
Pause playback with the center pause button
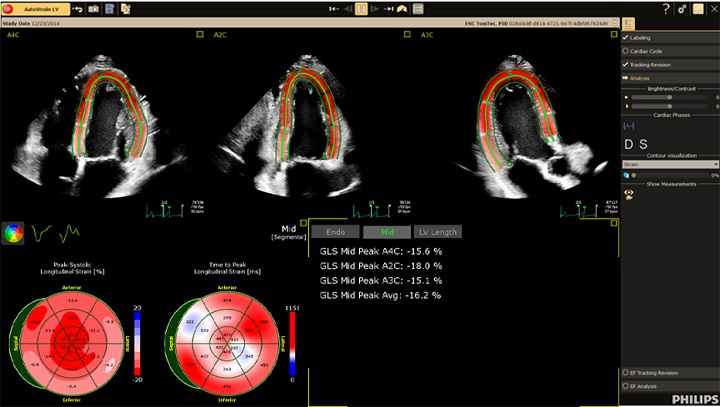[361, 8]
